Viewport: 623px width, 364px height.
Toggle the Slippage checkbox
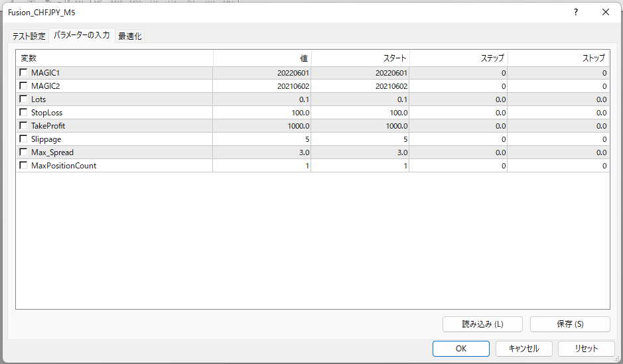coord(23,139)
